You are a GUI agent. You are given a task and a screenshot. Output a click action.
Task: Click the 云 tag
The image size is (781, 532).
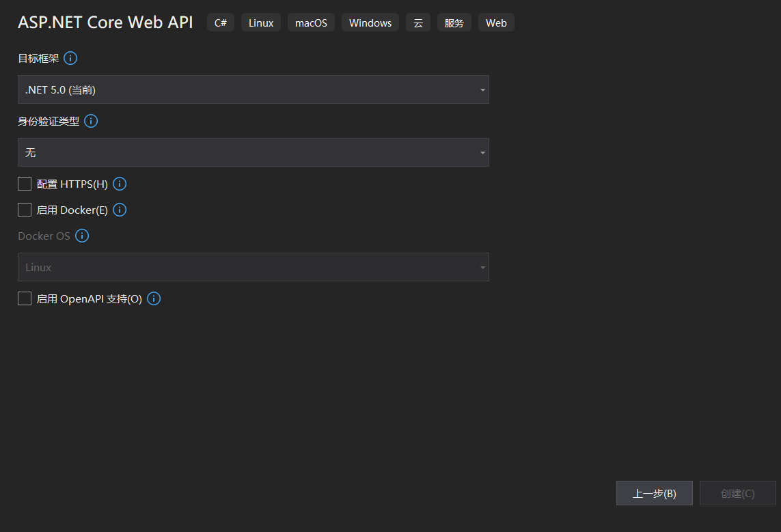coord(418,23)
